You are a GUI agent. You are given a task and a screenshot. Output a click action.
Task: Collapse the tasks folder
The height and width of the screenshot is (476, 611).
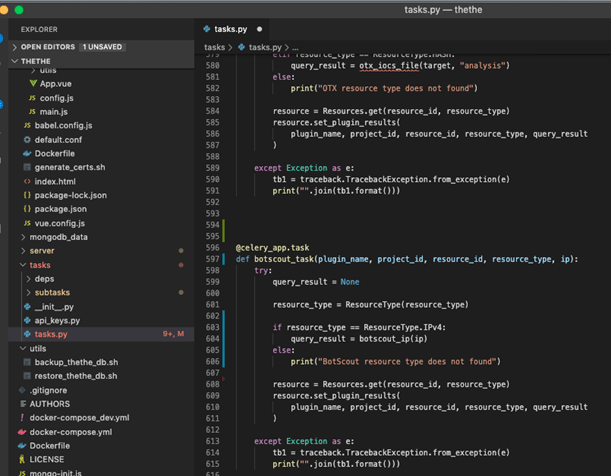pyautogui.click(x=39, y=265)
